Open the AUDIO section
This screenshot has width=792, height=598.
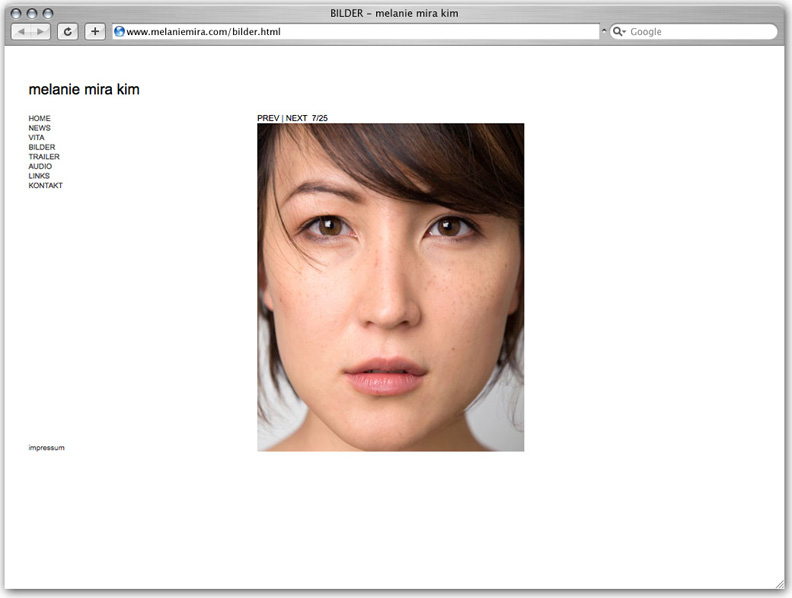[x=40, y=166]
